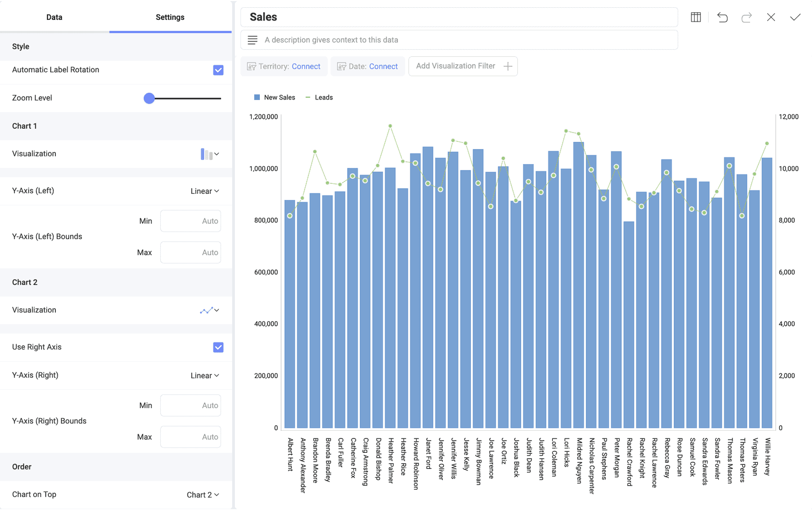Click the Chart 2 section header

pos(116,282)
